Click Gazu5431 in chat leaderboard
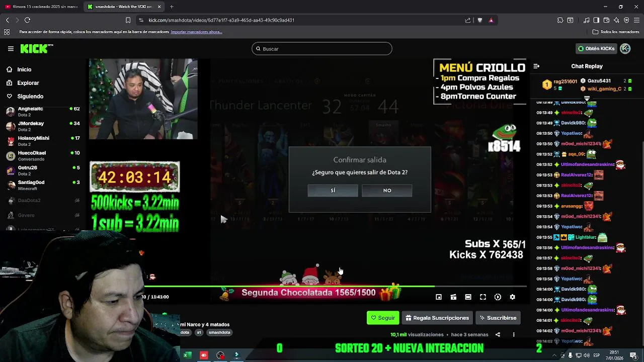 (x=599, y=81)
